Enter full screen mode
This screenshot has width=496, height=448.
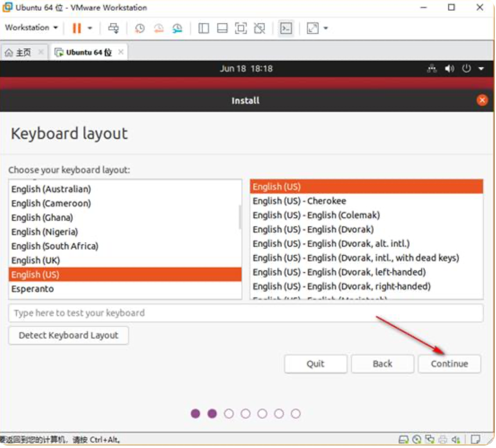241,28
